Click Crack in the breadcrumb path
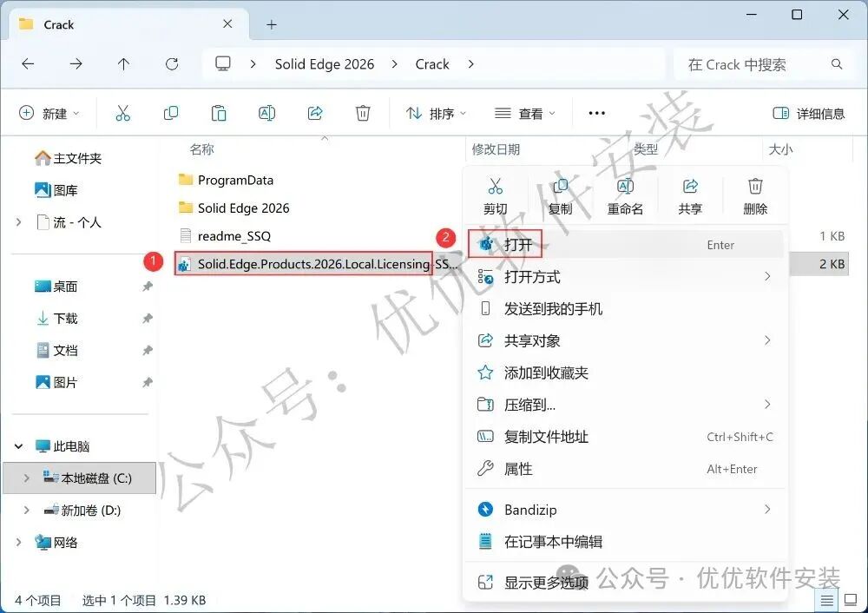868x613 pixels. [431, 64]
